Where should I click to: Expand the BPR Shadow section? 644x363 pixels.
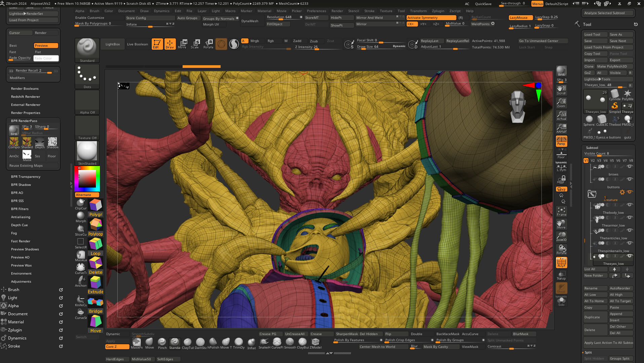pos(21,185)
